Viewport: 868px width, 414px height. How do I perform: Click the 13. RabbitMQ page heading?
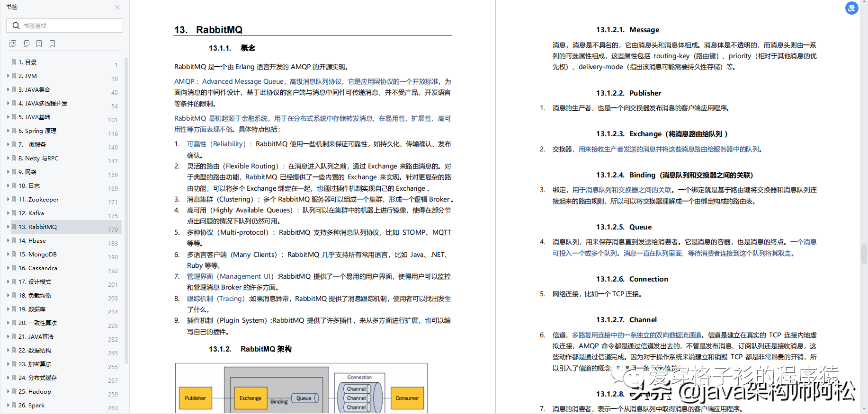208,30
